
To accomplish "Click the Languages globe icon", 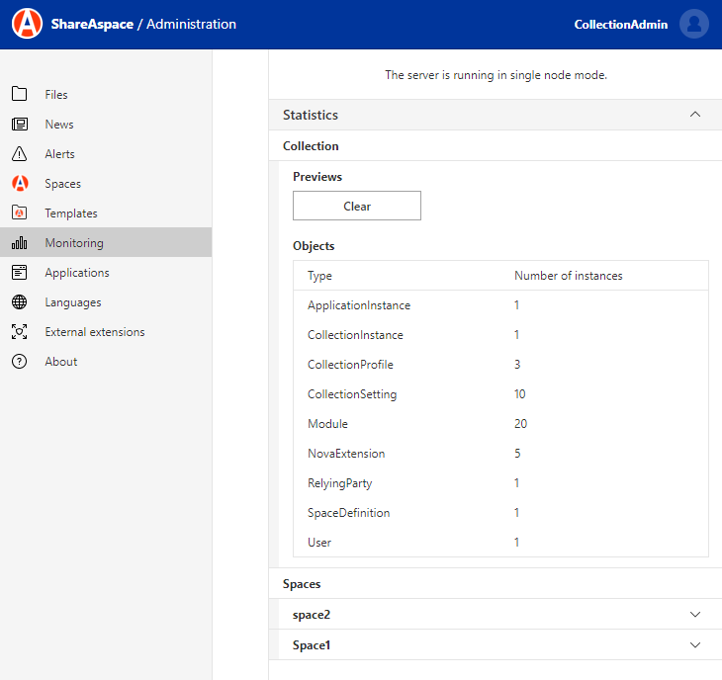I will pos(19,302).
